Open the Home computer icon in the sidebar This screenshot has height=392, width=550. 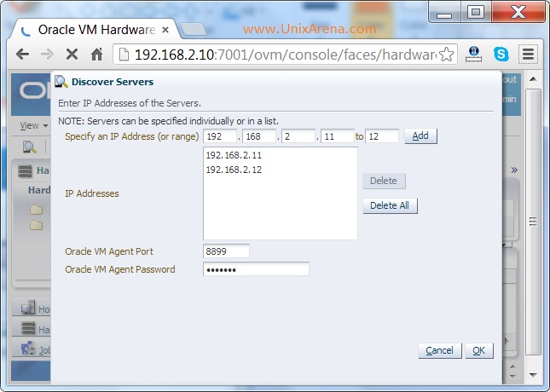click(28, 308)
